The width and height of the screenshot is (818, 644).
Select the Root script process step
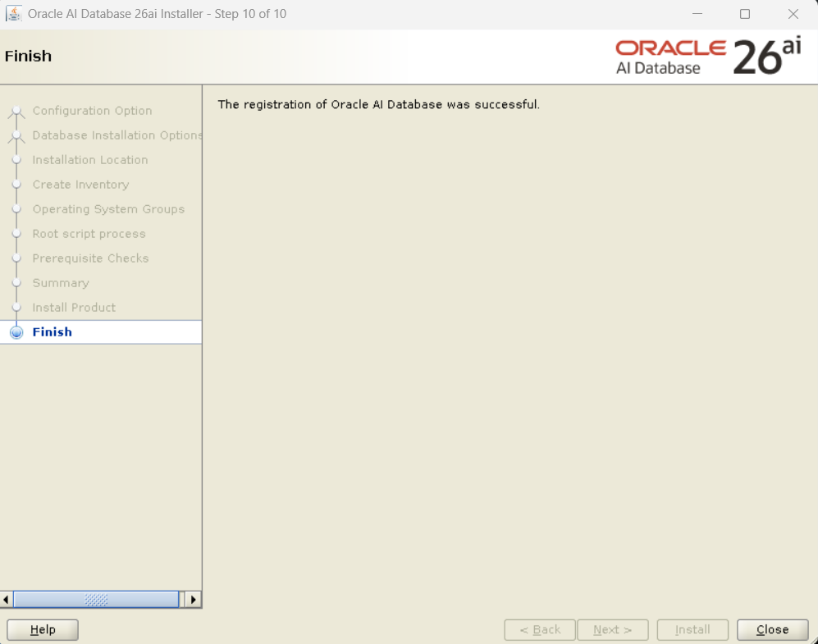[89, 234]
